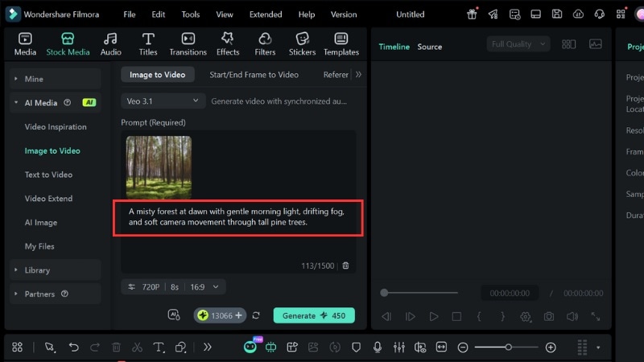
Task: Click the timeline zoom slider handle
Action: click(x=508, y=348)
